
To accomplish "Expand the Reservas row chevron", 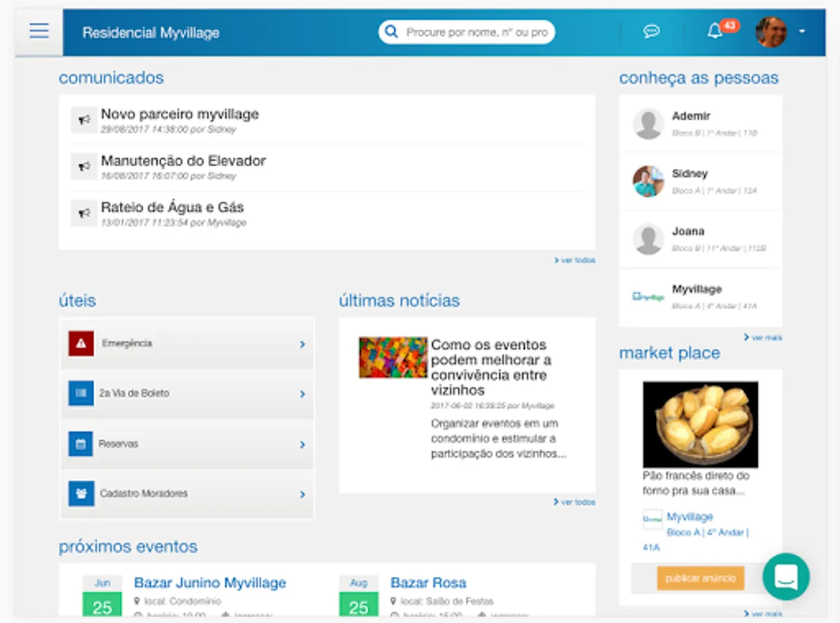I will tap(303, 444).
